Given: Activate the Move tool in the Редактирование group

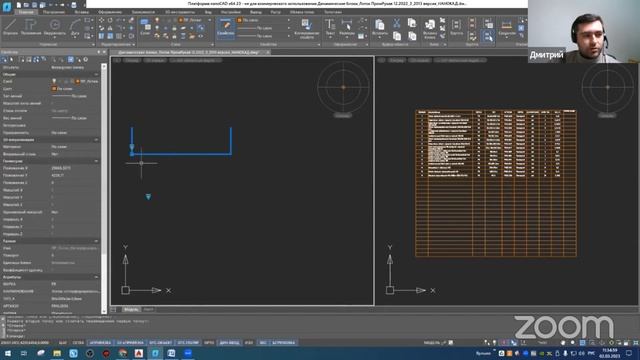Looking at the screenshot, I should (x=101, y=20).
